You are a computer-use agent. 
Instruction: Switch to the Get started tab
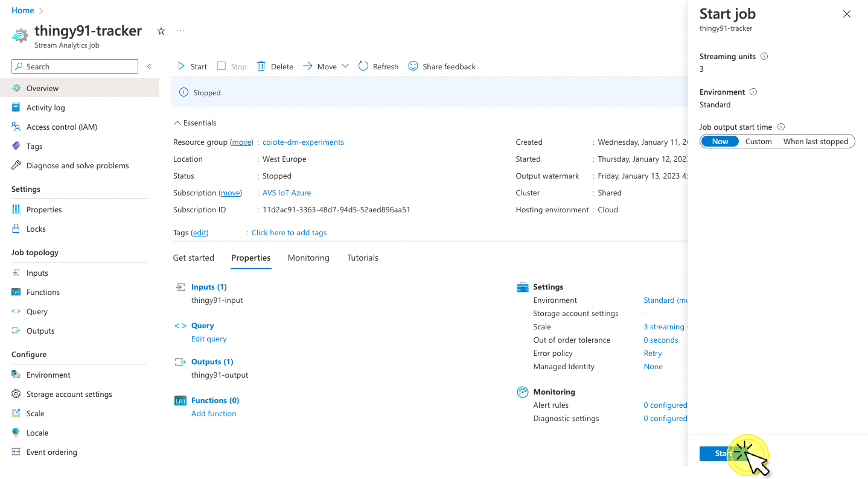194,258
